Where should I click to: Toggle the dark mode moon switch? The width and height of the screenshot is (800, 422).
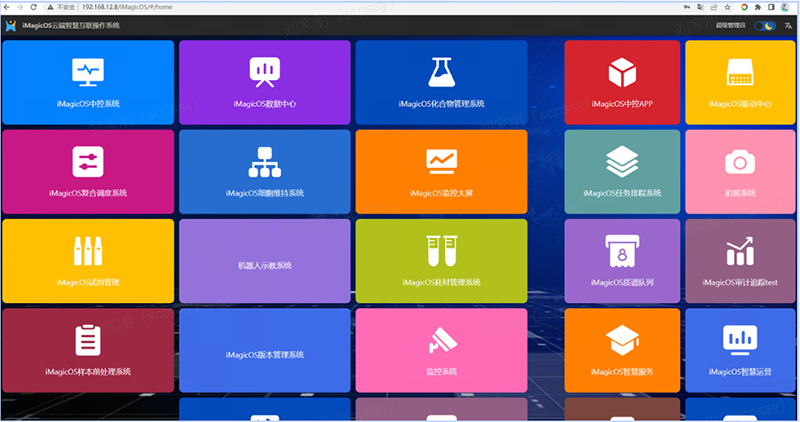pos(765,26)
